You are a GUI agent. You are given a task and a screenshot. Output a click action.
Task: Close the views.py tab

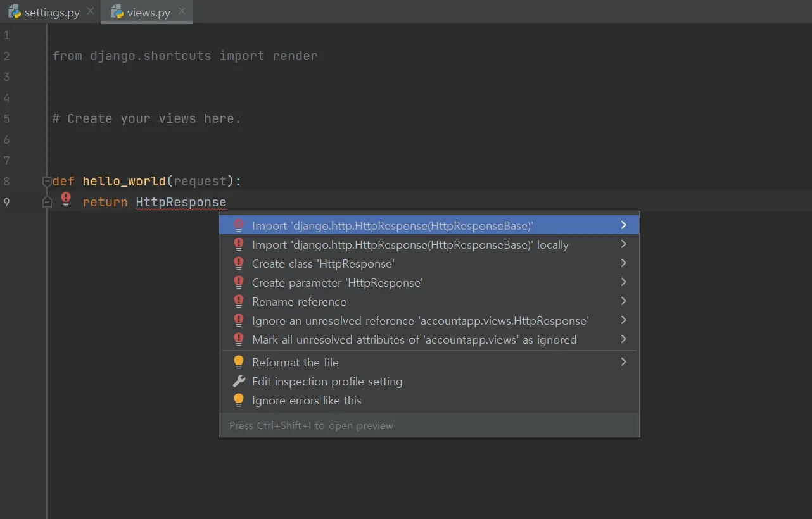(182, 11)
